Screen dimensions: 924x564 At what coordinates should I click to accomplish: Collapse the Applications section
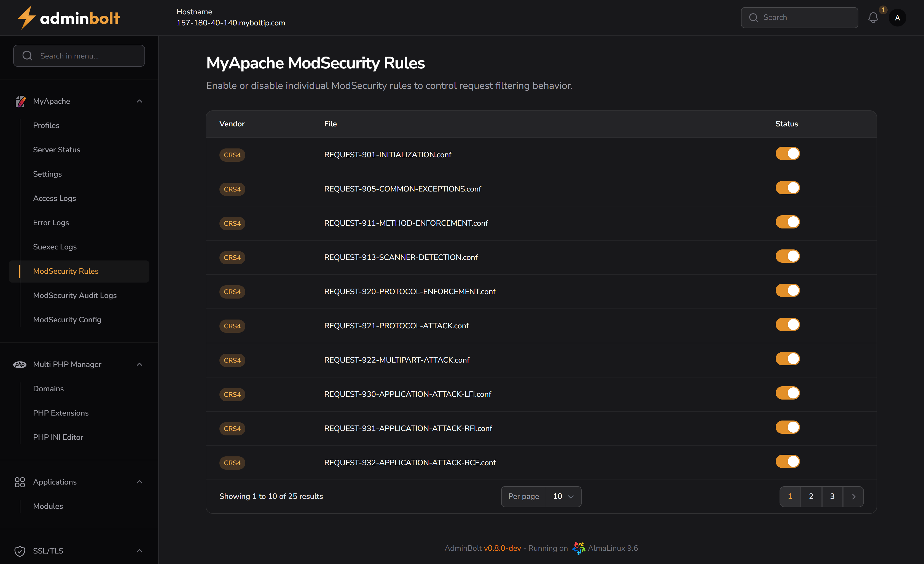point(139,482)
